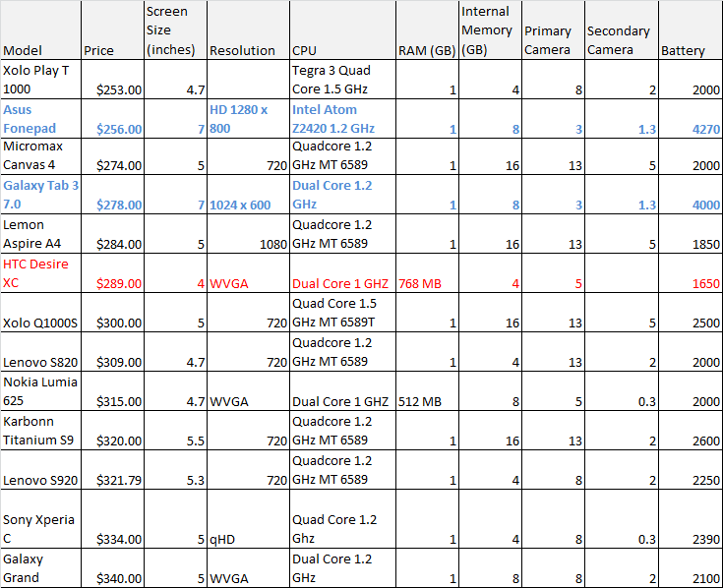
Task: Select the CPU header cell
Action: pyautogui.click(x=342, y=29)
